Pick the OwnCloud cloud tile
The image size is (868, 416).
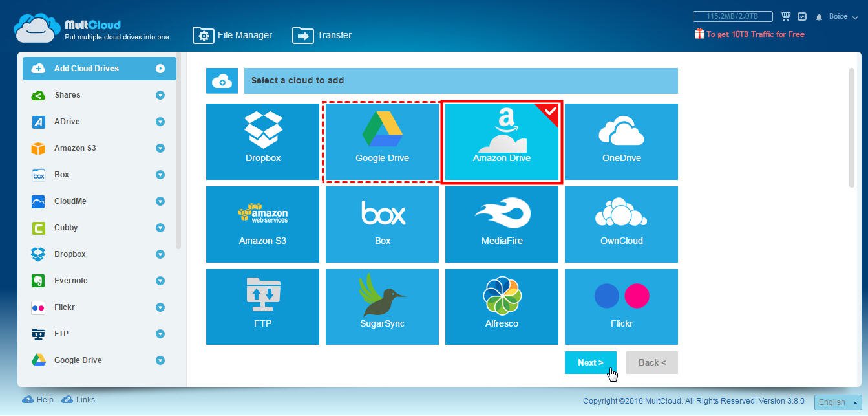(621, 224)
